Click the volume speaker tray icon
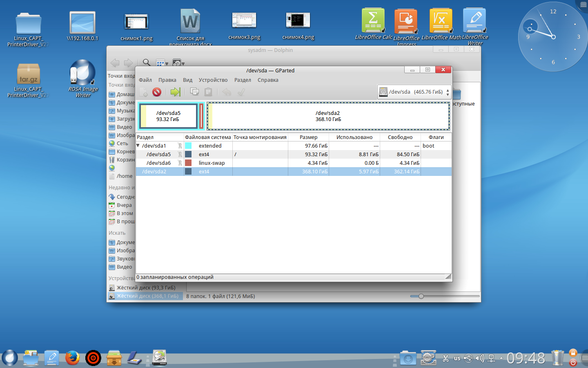The image size is (588, 368). [479, 359]
